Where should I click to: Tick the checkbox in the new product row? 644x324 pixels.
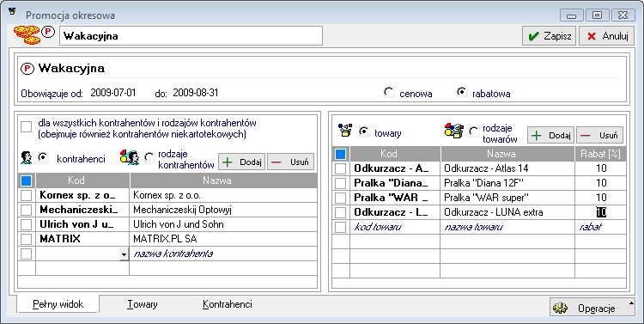tap(341, 227)
